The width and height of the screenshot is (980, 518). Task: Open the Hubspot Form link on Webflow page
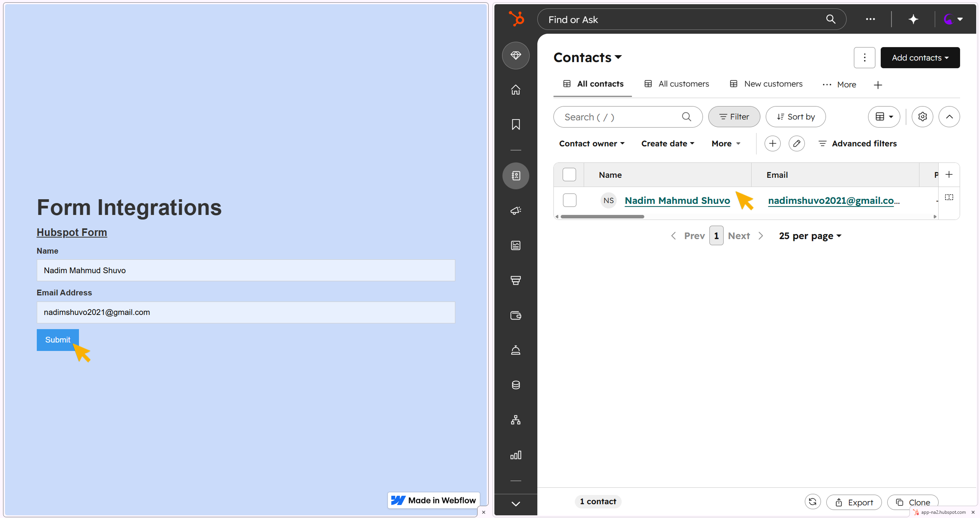[x=72, y=233]
